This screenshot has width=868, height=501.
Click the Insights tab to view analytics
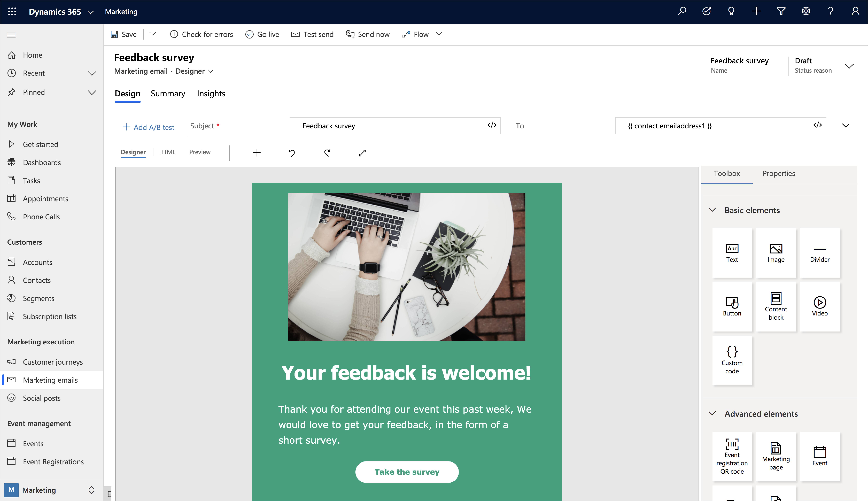[211, 93]
